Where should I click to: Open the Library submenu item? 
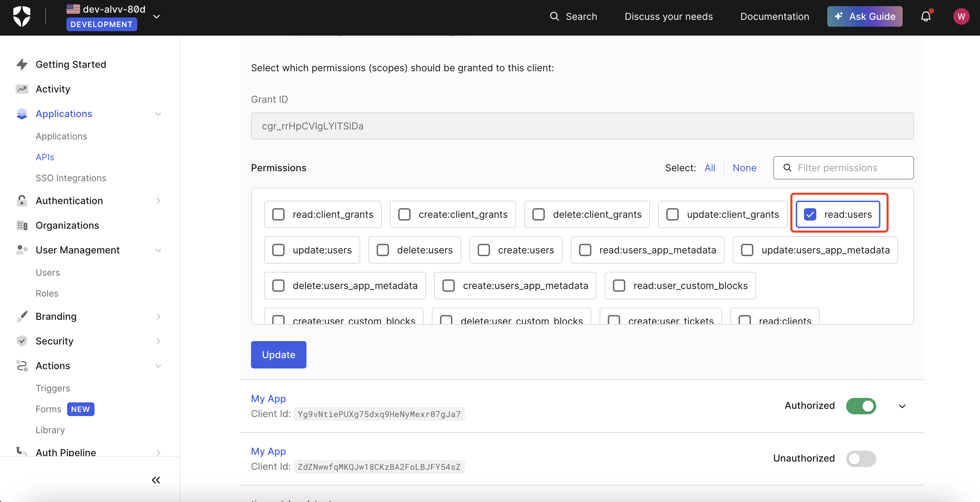coord(50,430)
